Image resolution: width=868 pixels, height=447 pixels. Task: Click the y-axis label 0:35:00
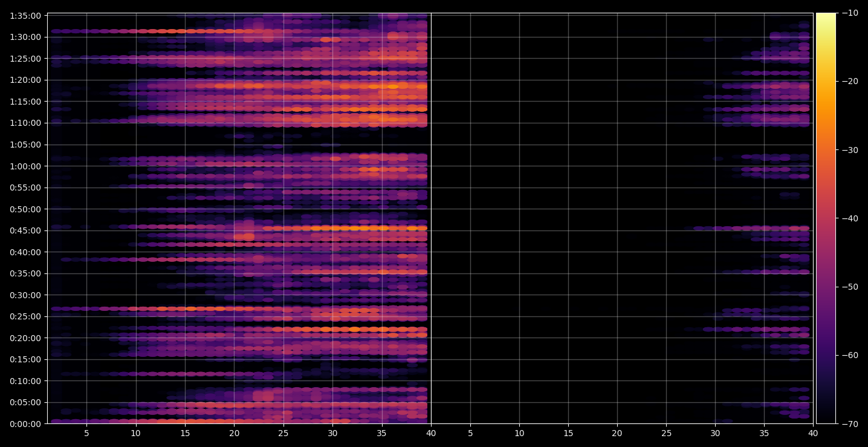(x=25, y=273)
